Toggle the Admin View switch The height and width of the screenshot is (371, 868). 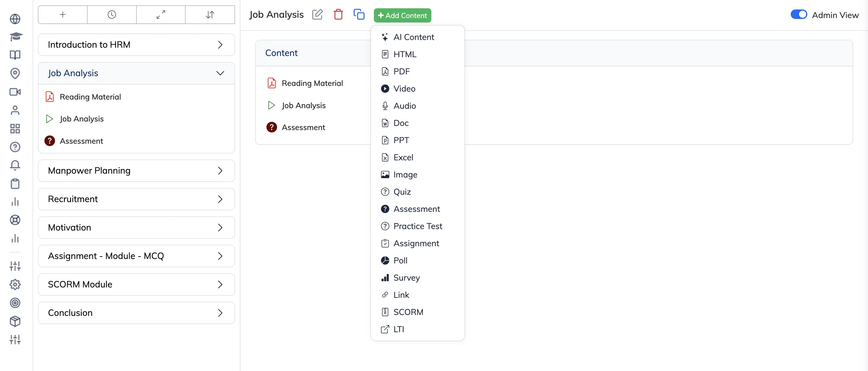click(799, 15)
